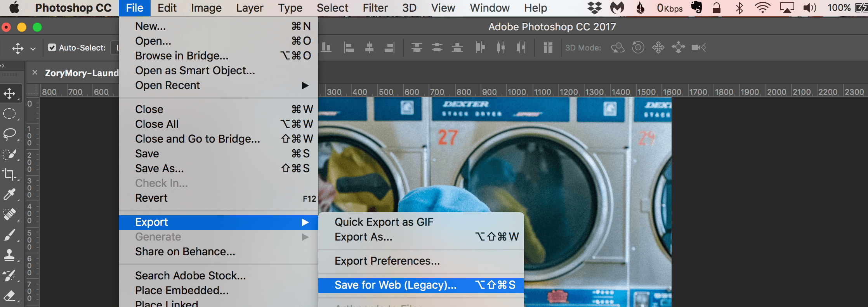Close the ZoryMory-Laund document tab
The width and height of the screenshot is (868, 307).
coord(35,72)
